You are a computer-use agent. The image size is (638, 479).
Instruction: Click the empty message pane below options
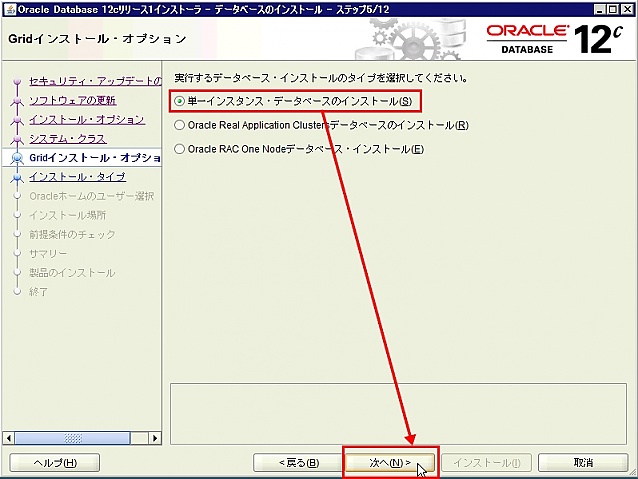[398, 414]
